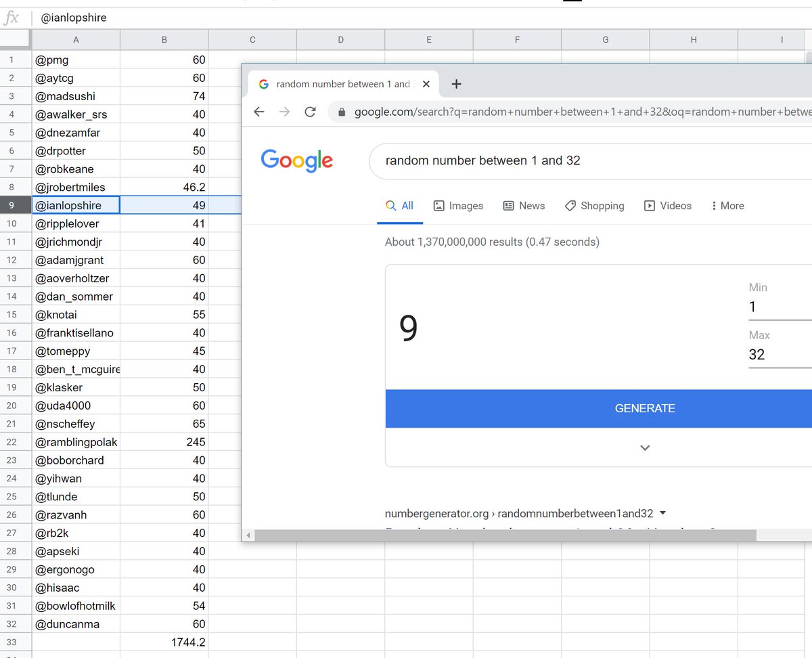Viewport: 812px width, 658px height.
Task: Switch to the News search tab
Action: tap(524, 206)
